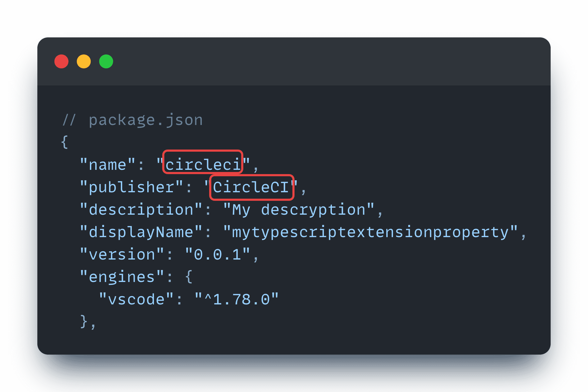Screen dimensions: 588x392
Task: Click the top-level opening curly brace
Action: point(64,142)
